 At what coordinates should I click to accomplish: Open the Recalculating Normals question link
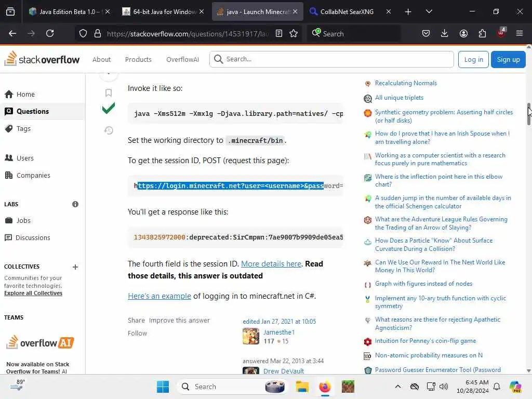(x=406, y=83)
